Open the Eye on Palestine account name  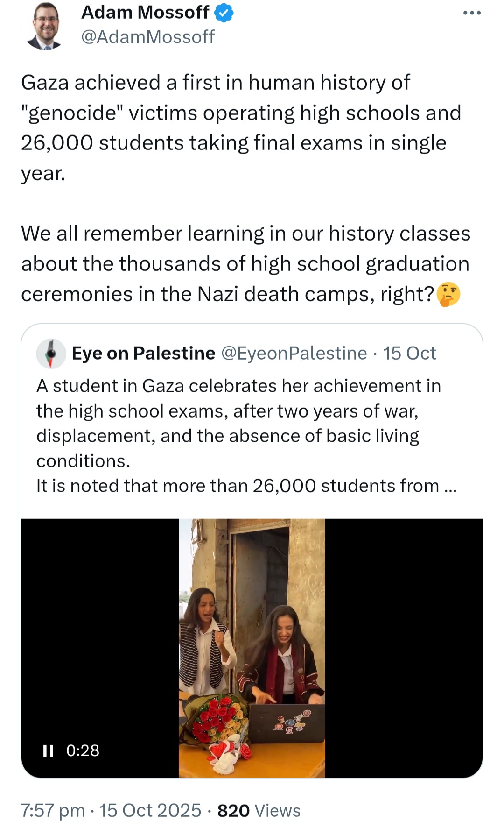coord(144,354)
